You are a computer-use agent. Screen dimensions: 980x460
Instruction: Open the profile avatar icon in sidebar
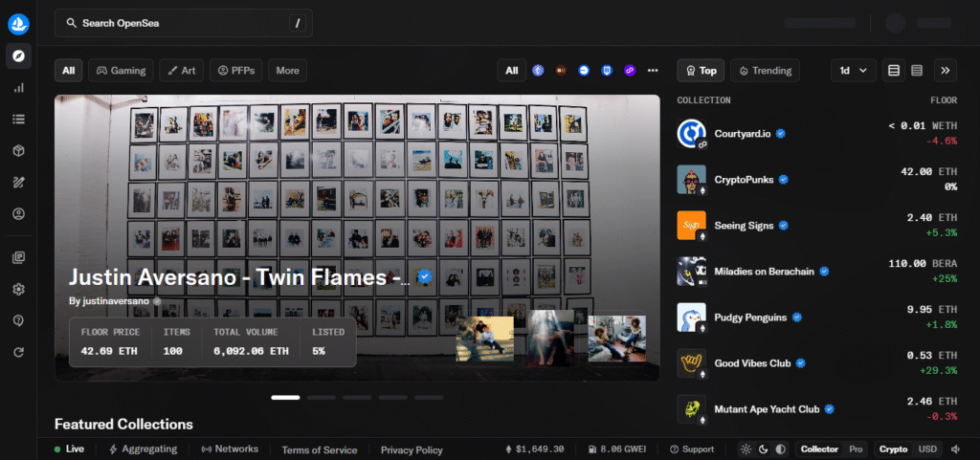pyautogui.click(x=19, y=214)
